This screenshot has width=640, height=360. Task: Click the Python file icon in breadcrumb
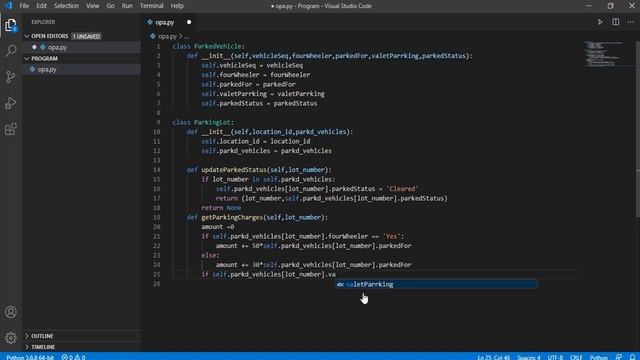click(x=153, y=36)
